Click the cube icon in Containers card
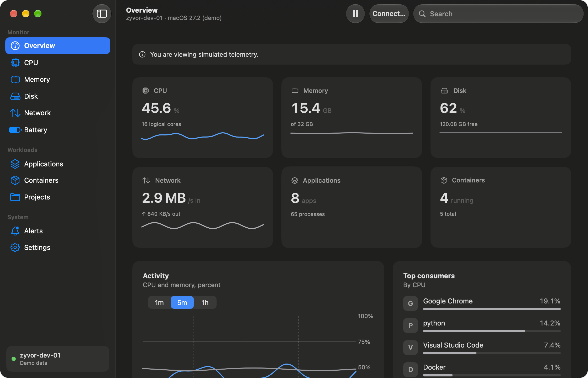Viewport: 588px width, 378px height. tap(444, 180)
